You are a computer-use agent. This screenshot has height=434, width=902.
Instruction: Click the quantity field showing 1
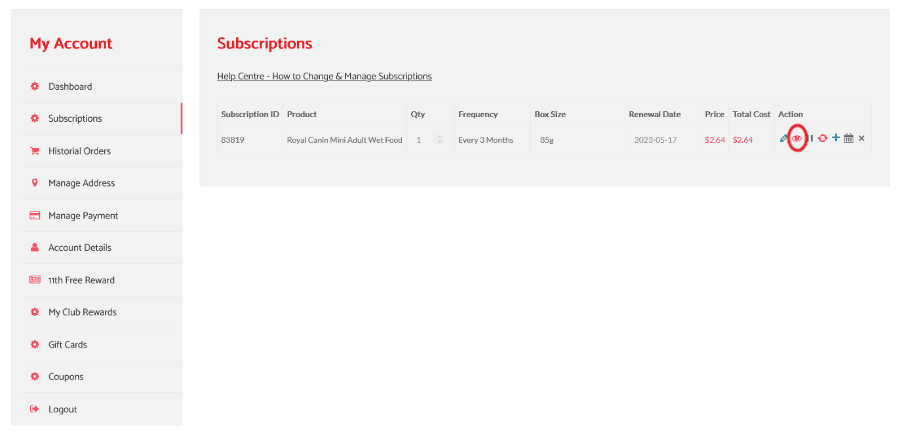(420, 140)
